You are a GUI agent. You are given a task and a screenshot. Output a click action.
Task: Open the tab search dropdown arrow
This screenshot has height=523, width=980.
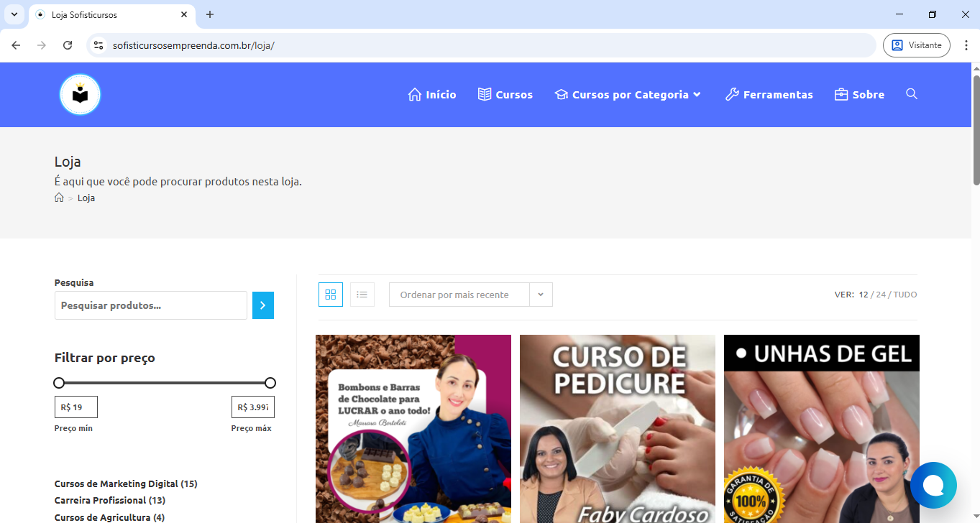click(14, 14)
